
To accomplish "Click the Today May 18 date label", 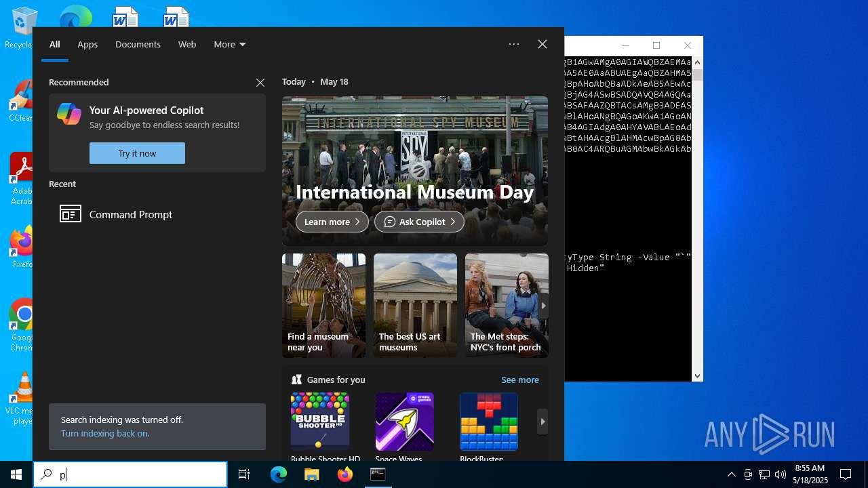I will (x=315, y=82).
